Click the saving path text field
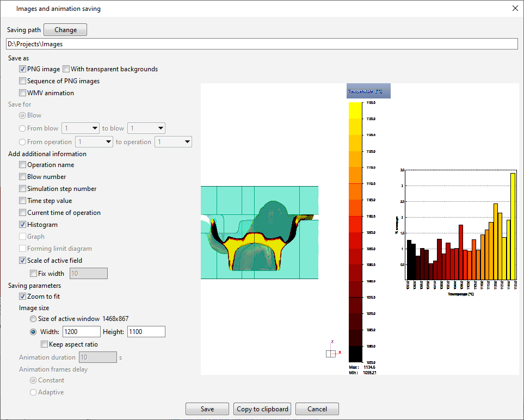Image resolution: width=524 pixels, height=420 pixels. point(261,44)
